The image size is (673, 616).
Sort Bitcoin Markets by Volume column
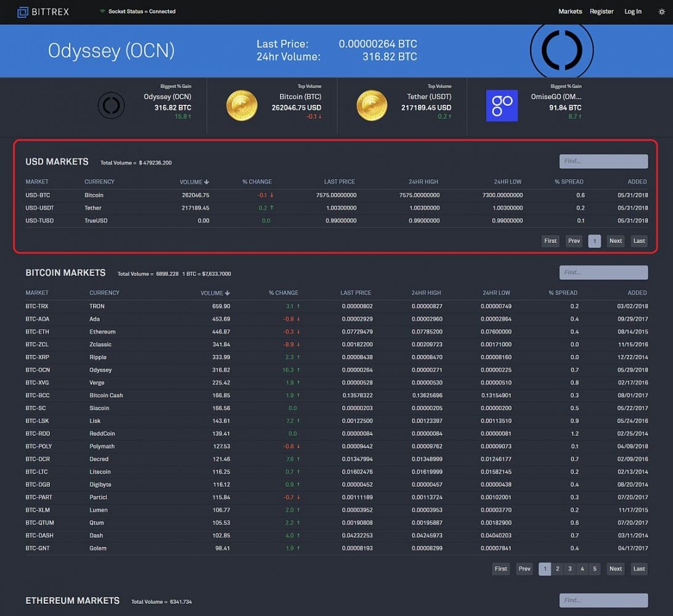pyautogui.click(x=215, y=293)
